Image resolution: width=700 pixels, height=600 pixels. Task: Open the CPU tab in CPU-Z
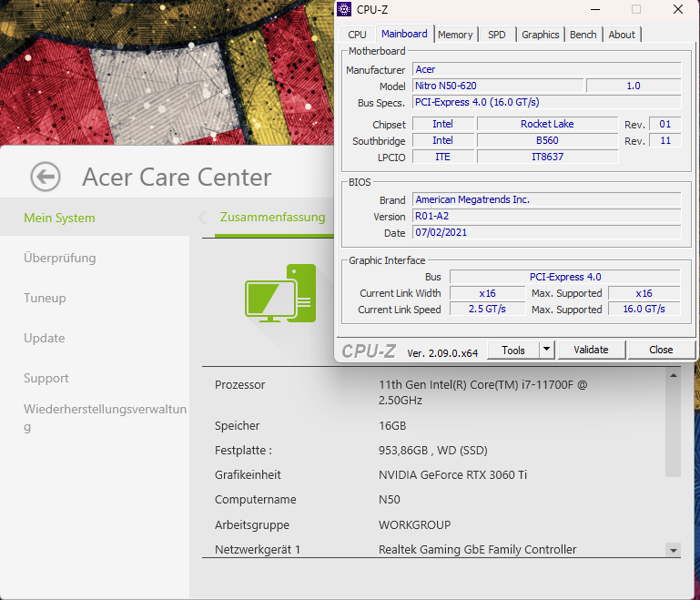pyautogui.click(x=357, y=35)
